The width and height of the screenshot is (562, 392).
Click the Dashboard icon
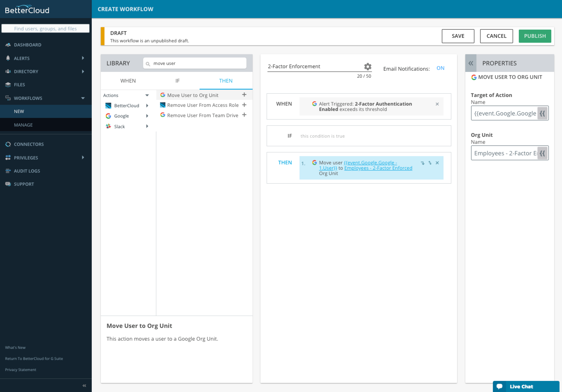8,45
